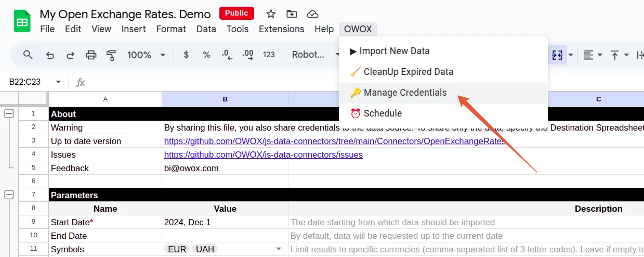The width and height of the screenshot is (644, 257).
Task: Open the Symbols EUR UAH cell dropdown
Action: tap(279, 249)
